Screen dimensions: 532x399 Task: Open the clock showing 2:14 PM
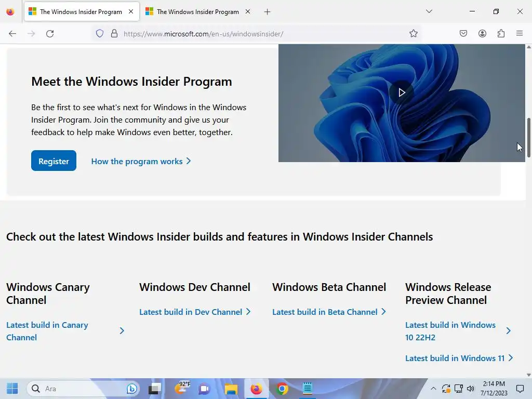pos(494,389)
